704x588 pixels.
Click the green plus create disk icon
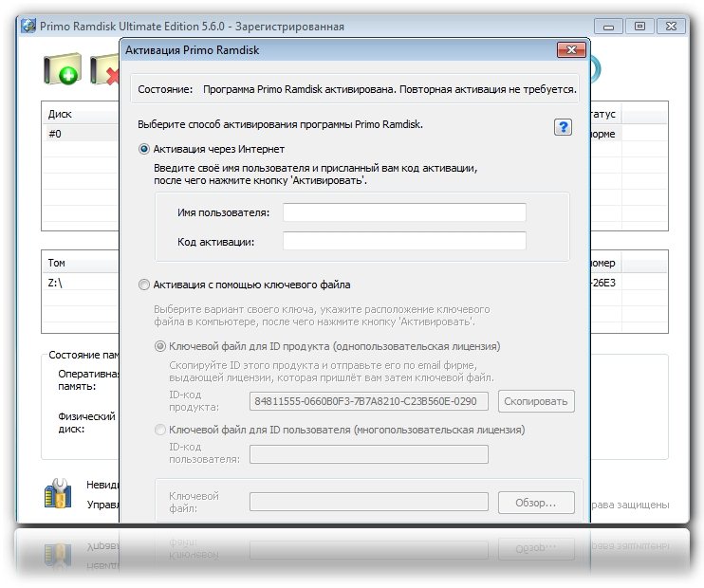[x=63, y=71]
